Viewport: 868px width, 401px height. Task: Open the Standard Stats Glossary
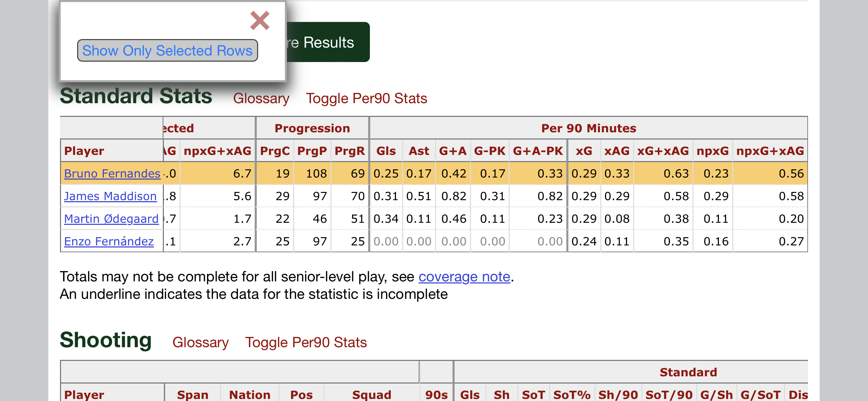261,98
